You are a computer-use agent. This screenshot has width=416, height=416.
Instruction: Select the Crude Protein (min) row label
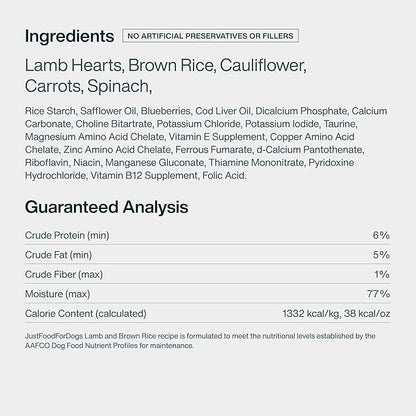coord(67,235)
